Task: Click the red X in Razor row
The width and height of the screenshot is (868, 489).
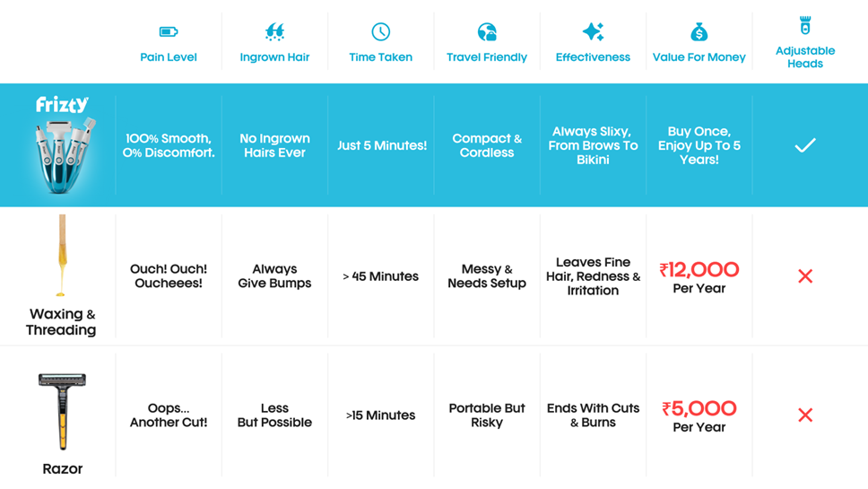Action: pyautogui.click(x=805, y=415)
